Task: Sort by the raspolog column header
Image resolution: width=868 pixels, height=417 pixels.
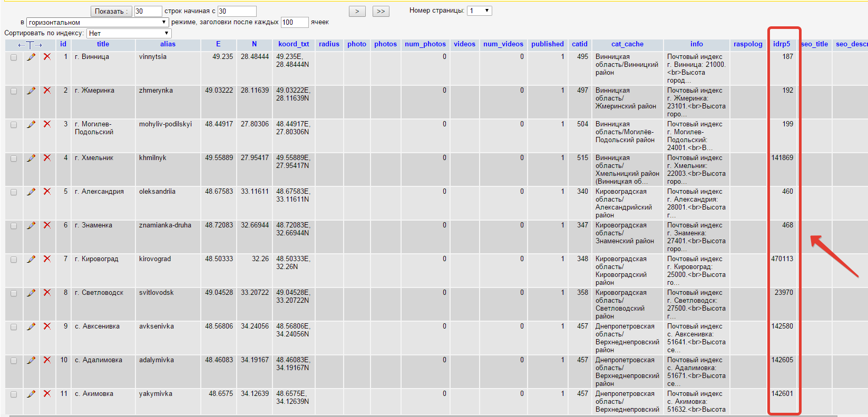Action: pos(748,44)
